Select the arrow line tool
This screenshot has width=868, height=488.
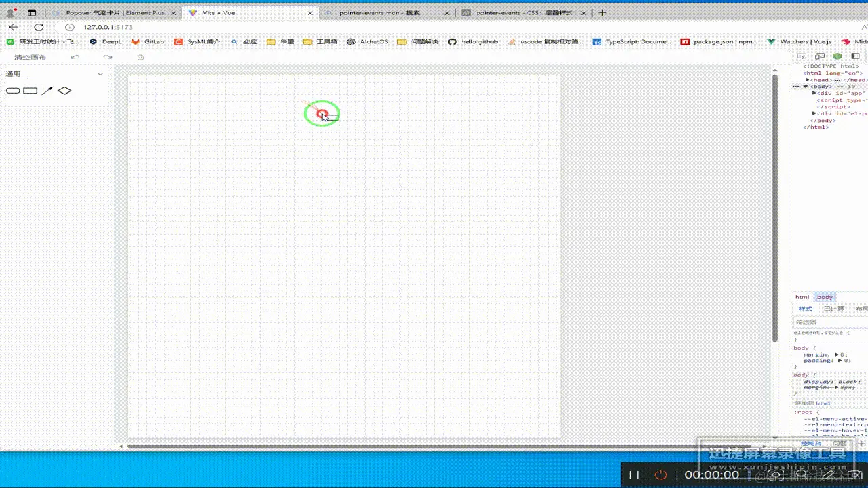(47, 91)
